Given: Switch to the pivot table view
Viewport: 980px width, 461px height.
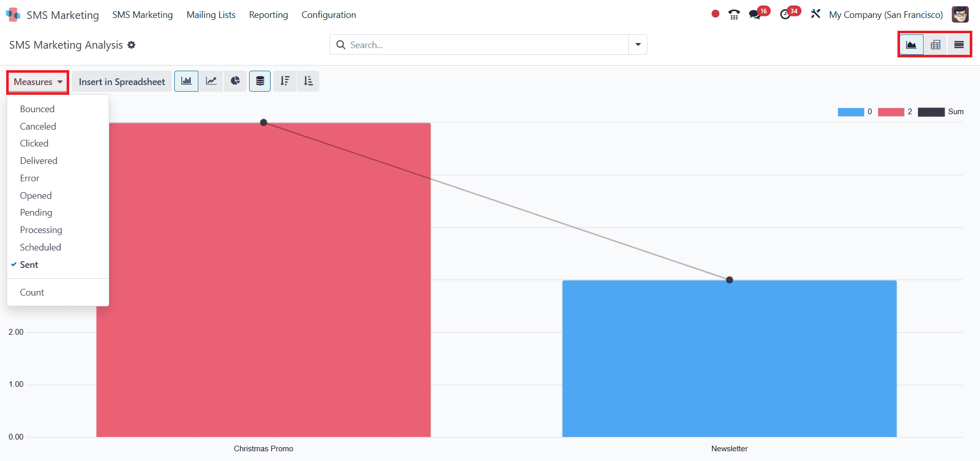Looking at the screenshot, I should [935, 45].
